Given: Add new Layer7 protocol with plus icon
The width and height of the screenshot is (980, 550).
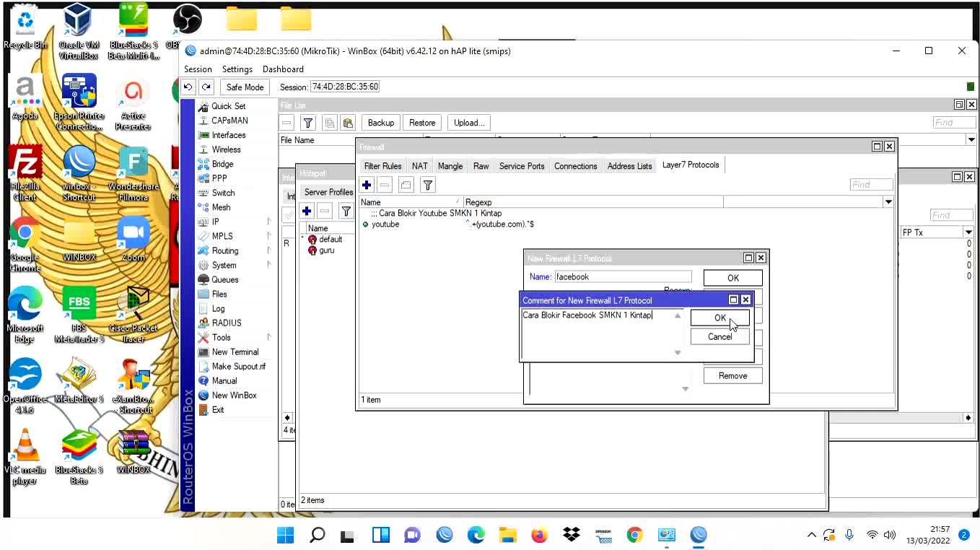Looking at the screenshot, I should tap(367, 185).
